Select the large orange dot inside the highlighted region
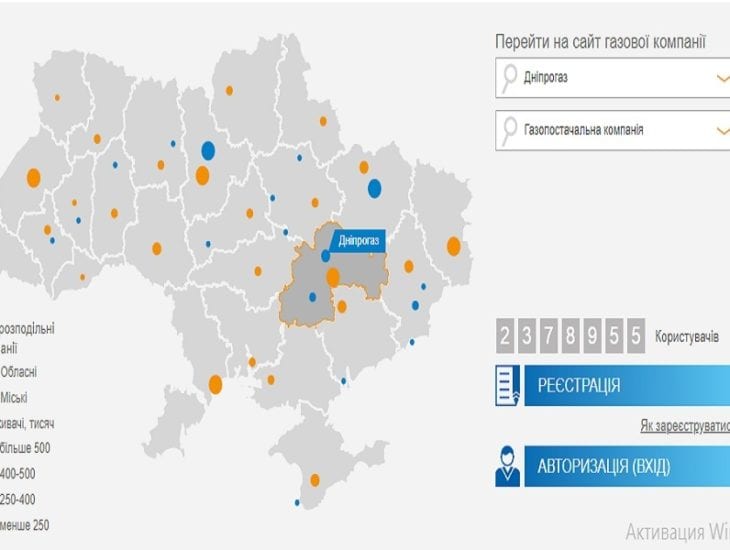The width and height of the screenshot is (730, 550). tap(333, 277)
